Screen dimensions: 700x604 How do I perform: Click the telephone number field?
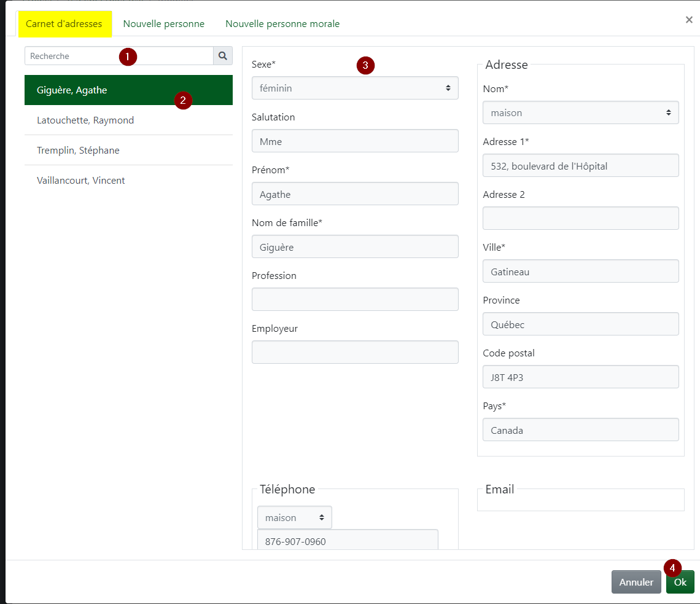coord(348,541)
